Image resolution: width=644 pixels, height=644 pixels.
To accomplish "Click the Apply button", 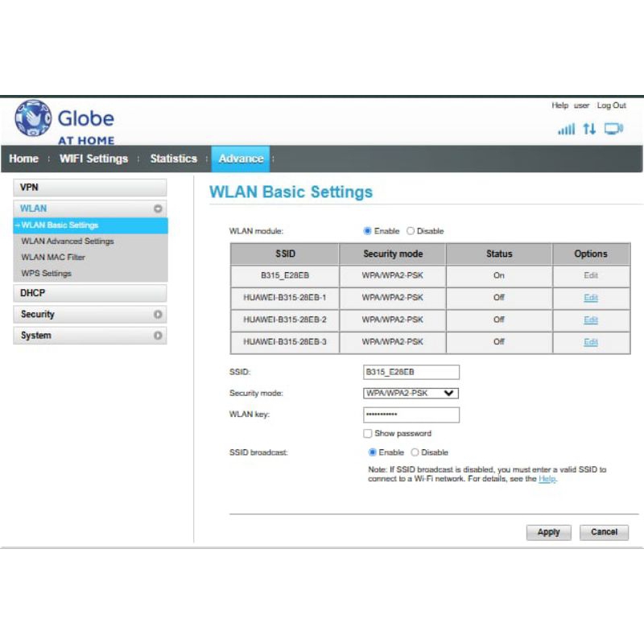I will tap(548, 532).
